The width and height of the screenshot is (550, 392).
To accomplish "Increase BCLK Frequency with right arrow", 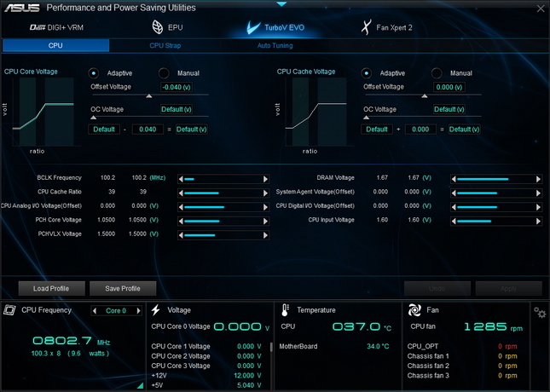I will (x=265, y=179).
